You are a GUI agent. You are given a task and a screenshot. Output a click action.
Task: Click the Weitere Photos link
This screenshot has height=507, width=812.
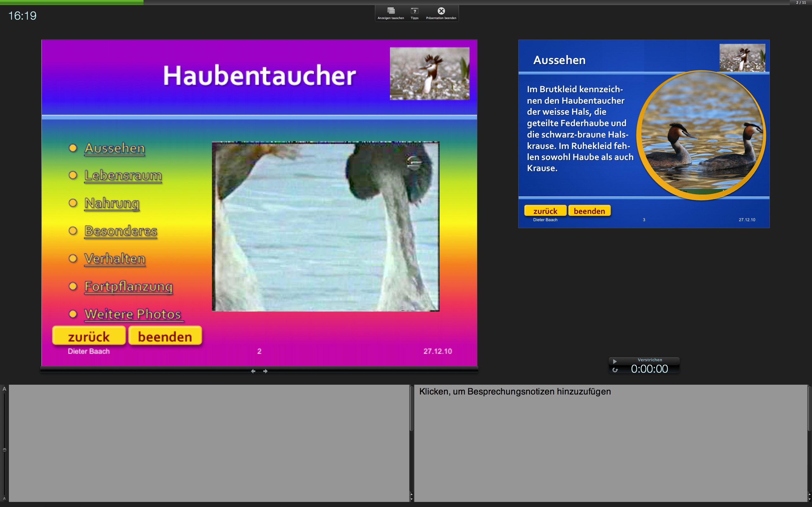click(x=133, y=315)
